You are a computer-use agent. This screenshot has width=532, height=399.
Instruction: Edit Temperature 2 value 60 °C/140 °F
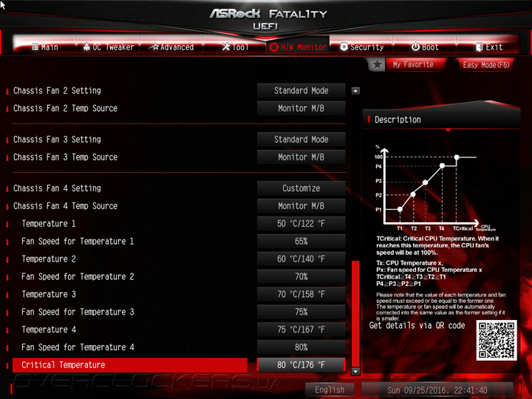301,259
